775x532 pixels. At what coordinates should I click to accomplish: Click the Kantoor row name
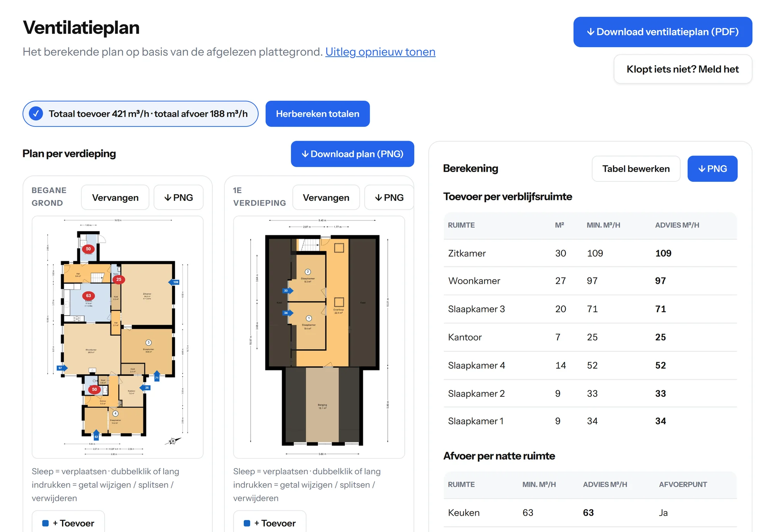click(465, 337)
